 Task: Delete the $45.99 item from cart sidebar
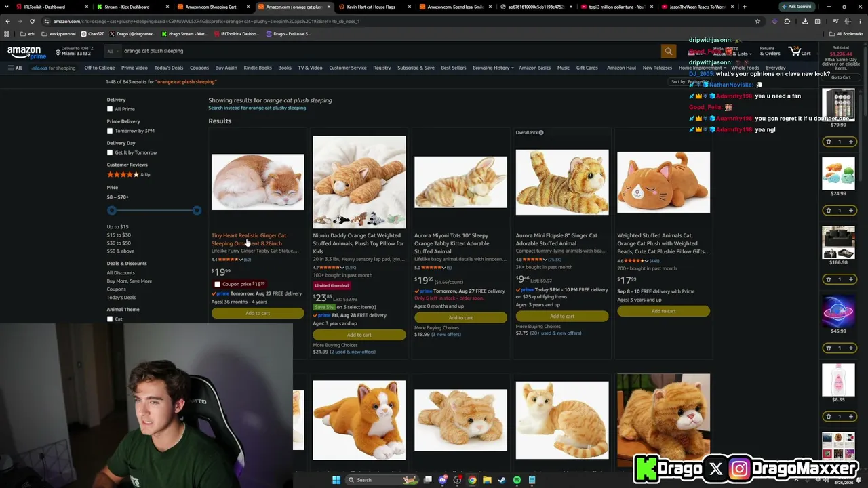828,348
